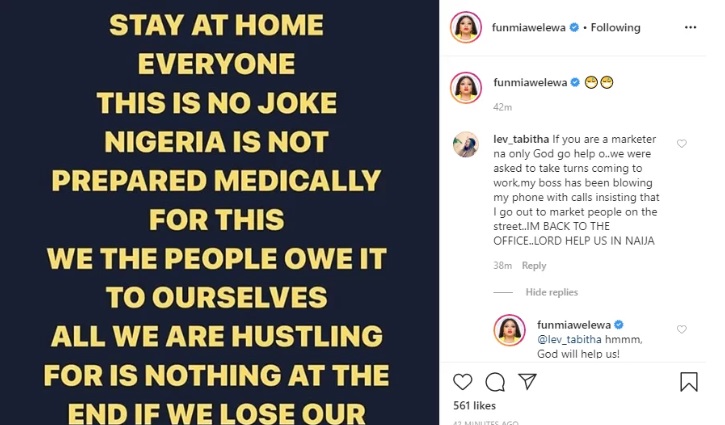
Task: Save post with bookmark icon
Action: [x=689, y=381]
